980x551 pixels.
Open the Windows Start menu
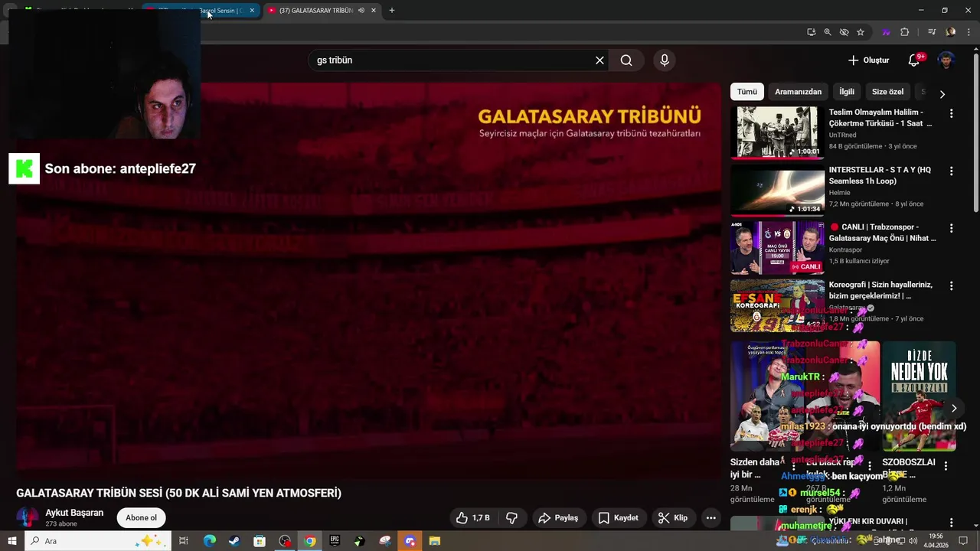pyautogui.click(x=12, y=541)
